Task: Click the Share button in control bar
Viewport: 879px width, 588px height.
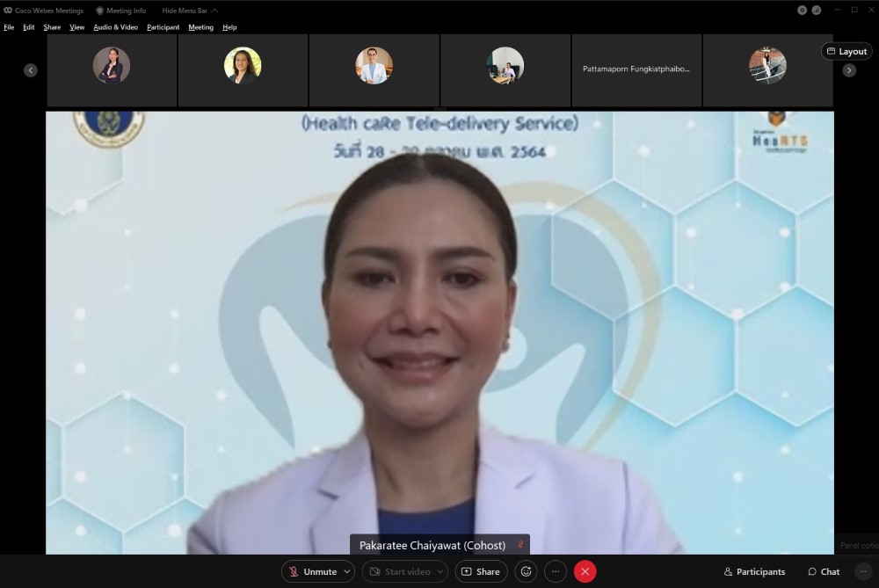Action: [x=481, y=571]
